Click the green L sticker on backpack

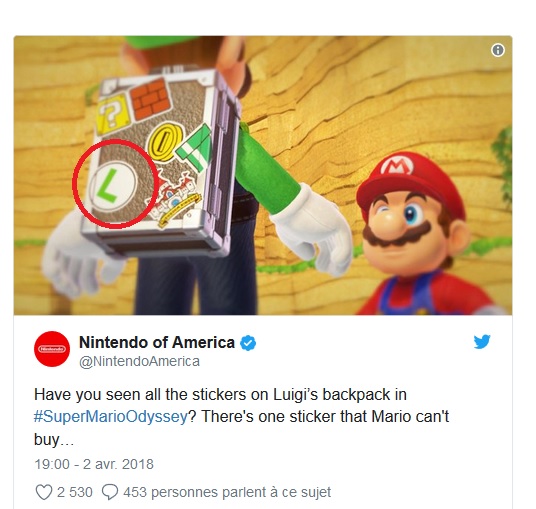coord(113,186)
